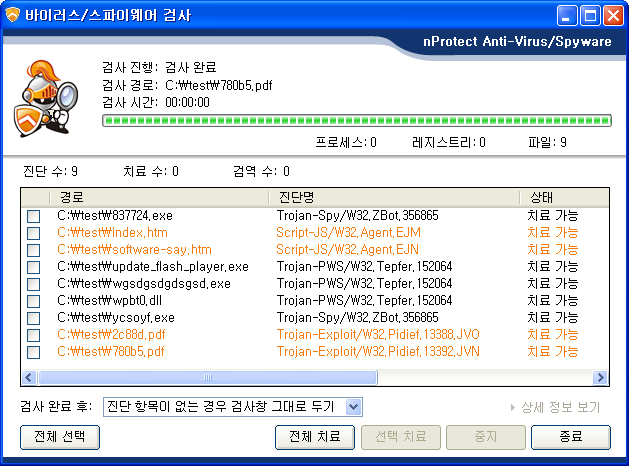The height and width of the screenshot is (466, 629).
Task: Click 치료 가능 status for index.htm
Action: point(552,233)
